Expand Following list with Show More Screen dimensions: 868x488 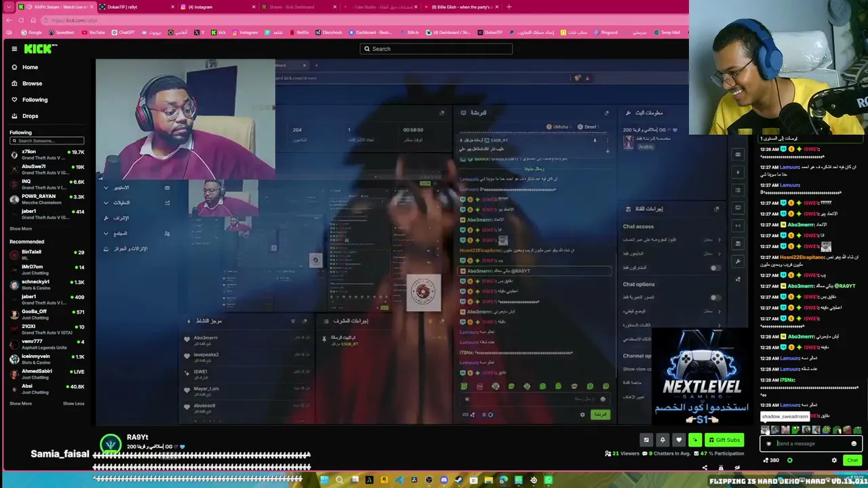click(20, 229)
